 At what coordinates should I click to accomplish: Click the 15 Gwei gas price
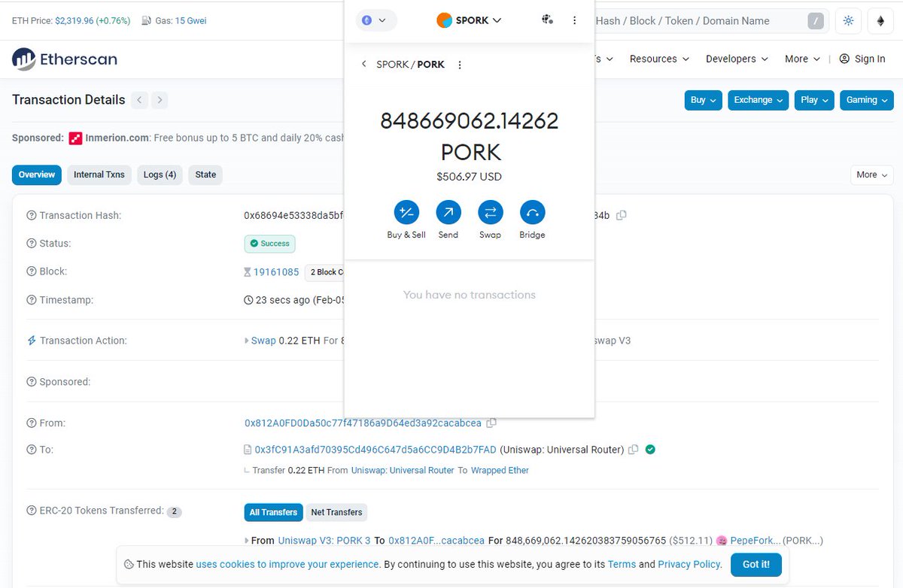click(x=190, y=21)
